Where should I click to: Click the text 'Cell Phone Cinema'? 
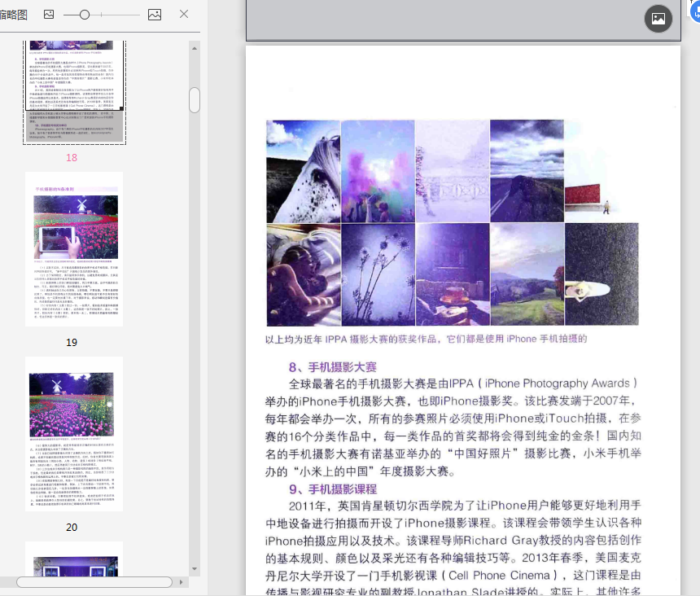click(x=499, y=576)
